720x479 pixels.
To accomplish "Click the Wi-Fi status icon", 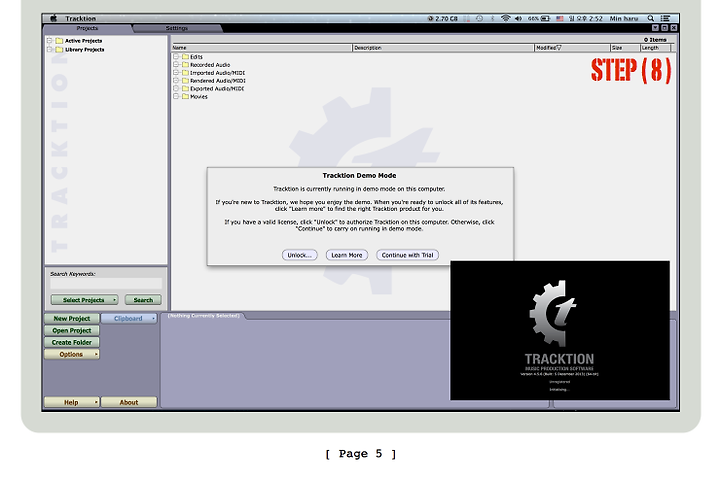I will [506, 18].
